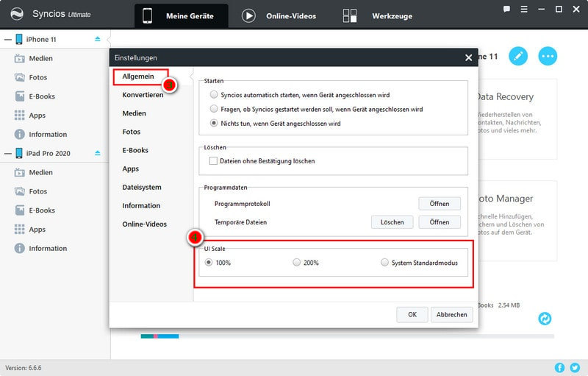This screenshot has width=588, height=376.
Task: Collapse the iPad Pro 2020 device tree
Action: (8, 154)
